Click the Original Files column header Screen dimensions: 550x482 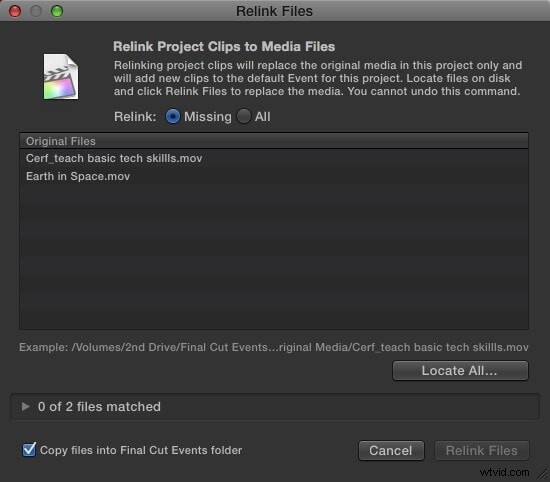[274, 141]
